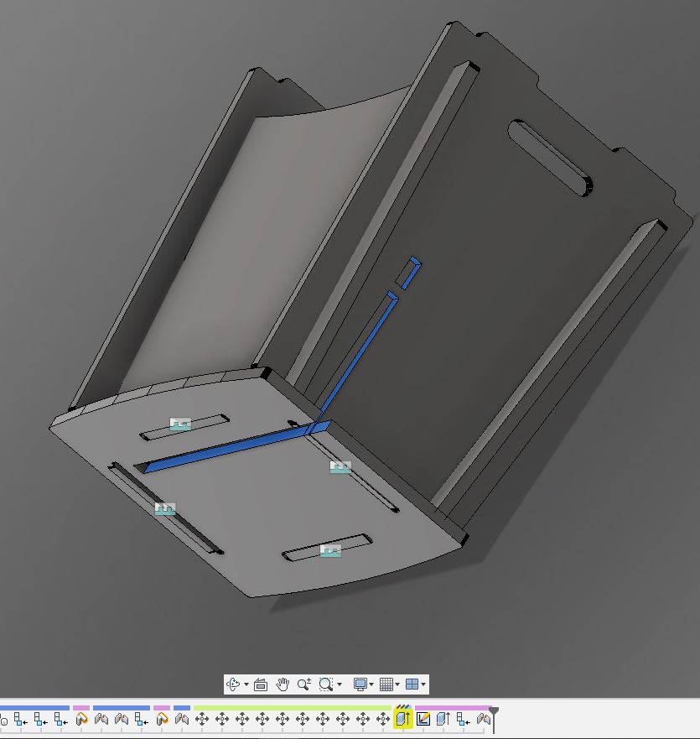The image size is (700, 739).
Task: Click the oblong handle cutout on the side panel
Action: pos(550,158)
